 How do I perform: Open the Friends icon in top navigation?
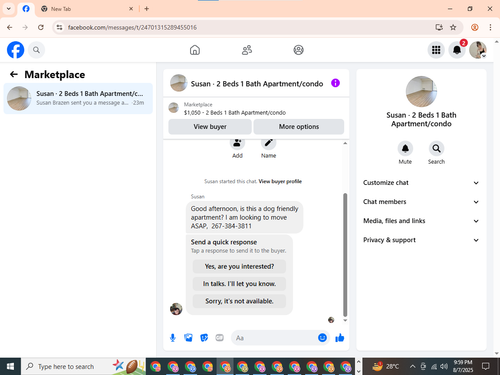pos(247,50)
